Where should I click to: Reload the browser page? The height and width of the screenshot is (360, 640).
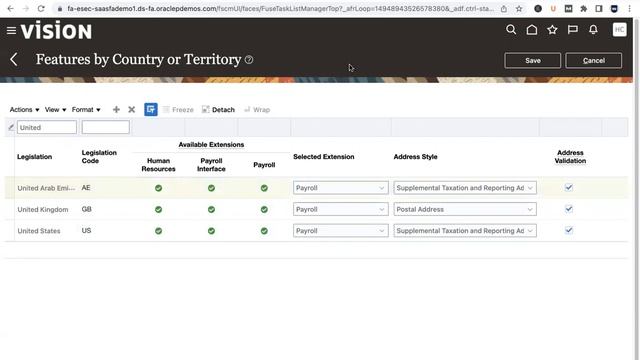click(41, 9)
